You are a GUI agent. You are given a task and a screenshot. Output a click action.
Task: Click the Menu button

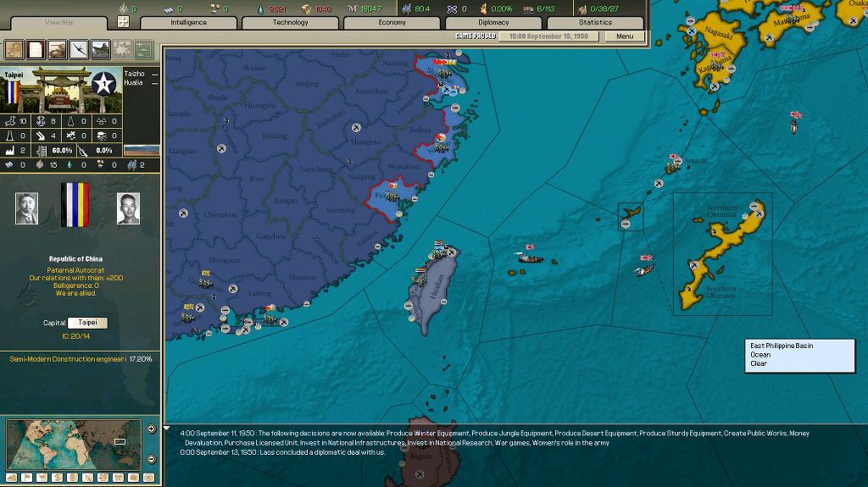pos(625,36)
